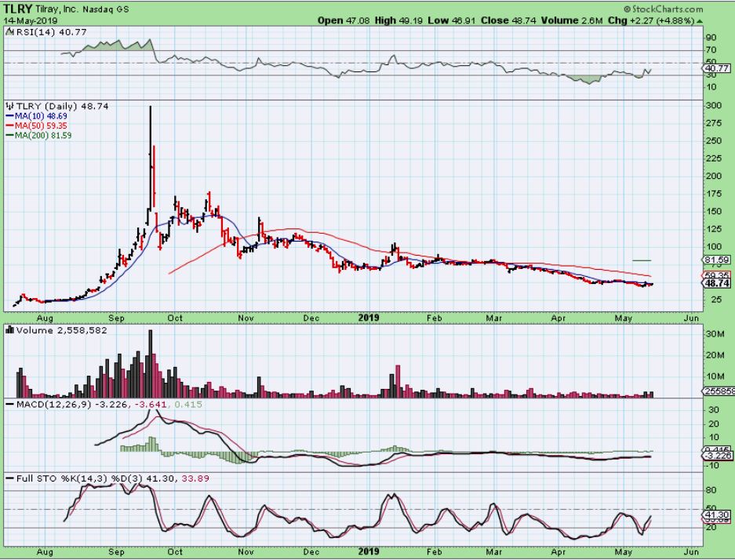Click the 40.77 RSI axis value tag

[717, 68]
